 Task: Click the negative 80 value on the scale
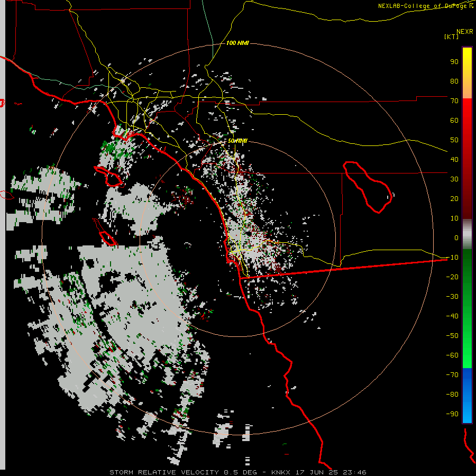point(452,395)
